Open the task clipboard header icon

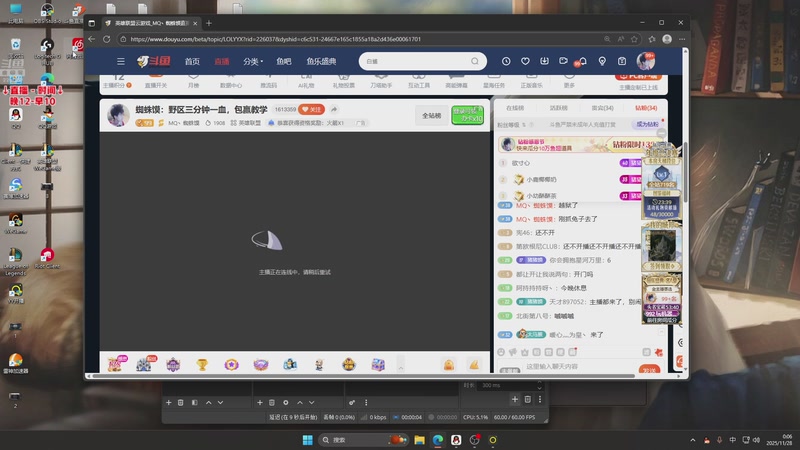pos(621,61)
